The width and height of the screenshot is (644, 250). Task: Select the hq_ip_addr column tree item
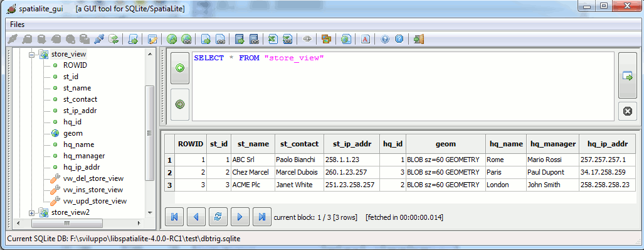82,167
